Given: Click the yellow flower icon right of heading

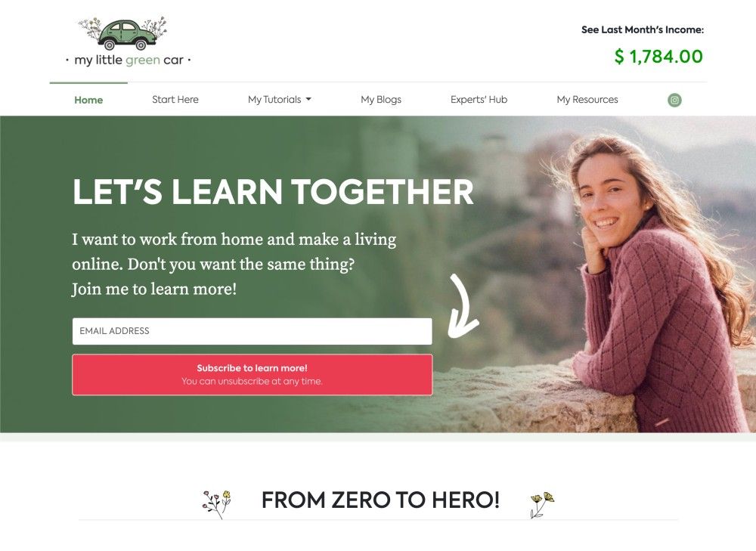Looking at the screenshot, I should [542, 505].
